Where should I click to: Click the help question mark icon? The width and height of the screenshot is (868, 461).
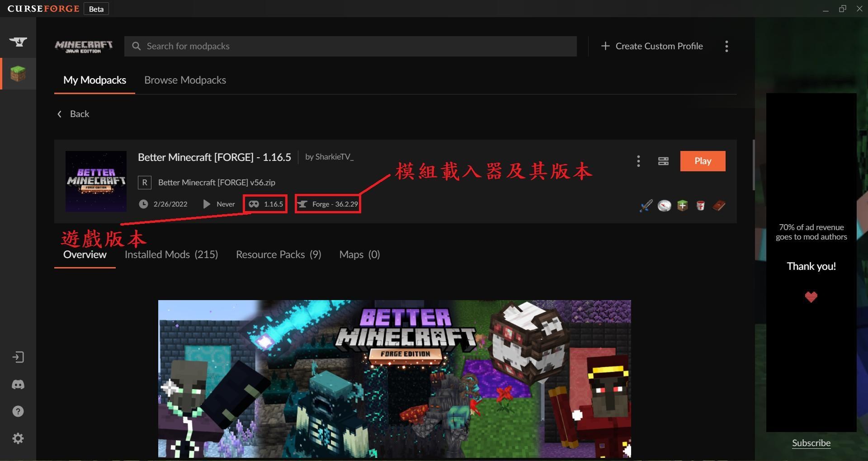pyautogui.click(x=18, y=411)
